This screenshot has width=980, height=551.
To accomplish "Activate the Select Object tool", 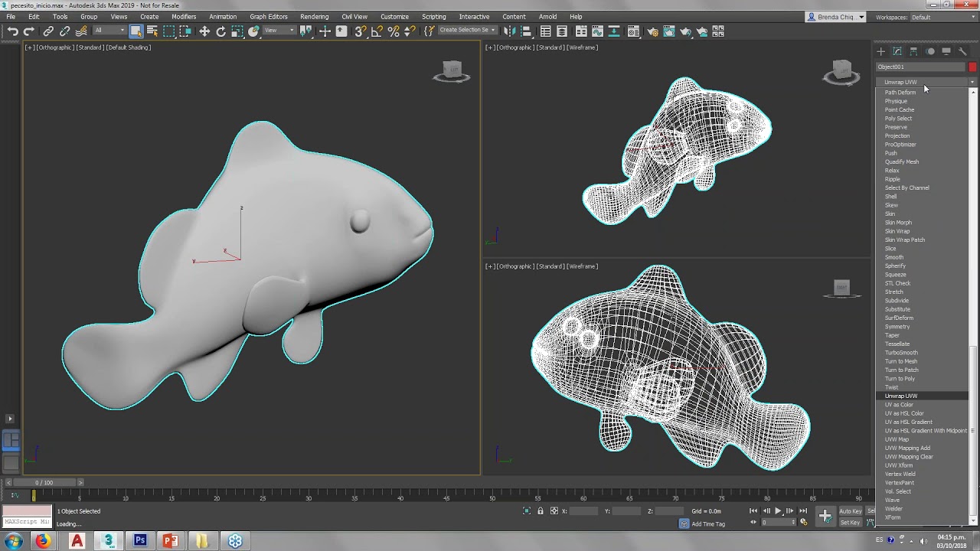I will (x=136, y=31).
